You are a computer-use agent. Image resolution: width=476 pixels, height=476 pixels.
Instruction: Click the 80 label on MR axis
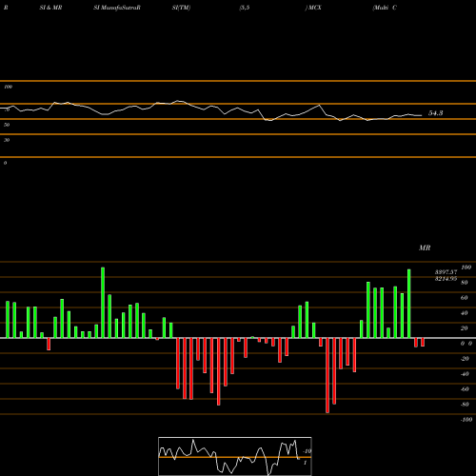(x=465, y=283)
